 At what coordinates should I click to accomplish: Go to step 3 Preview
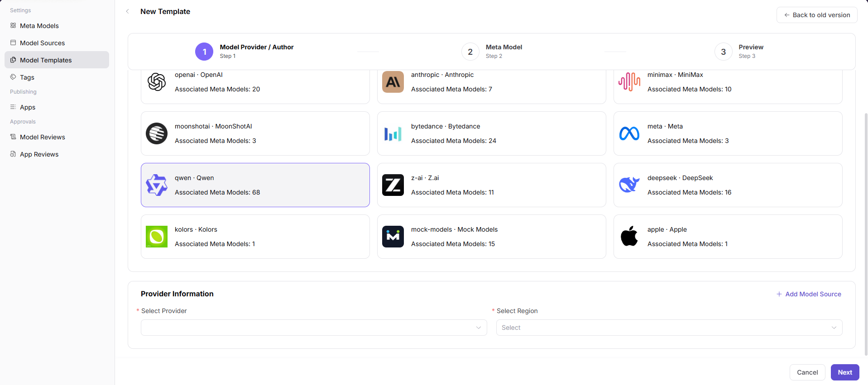click(739, 52)
